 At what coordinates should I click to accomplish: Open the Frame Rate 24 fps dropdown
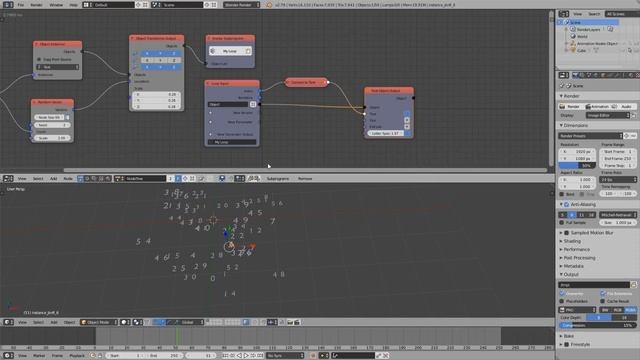(x=618, y=180)
